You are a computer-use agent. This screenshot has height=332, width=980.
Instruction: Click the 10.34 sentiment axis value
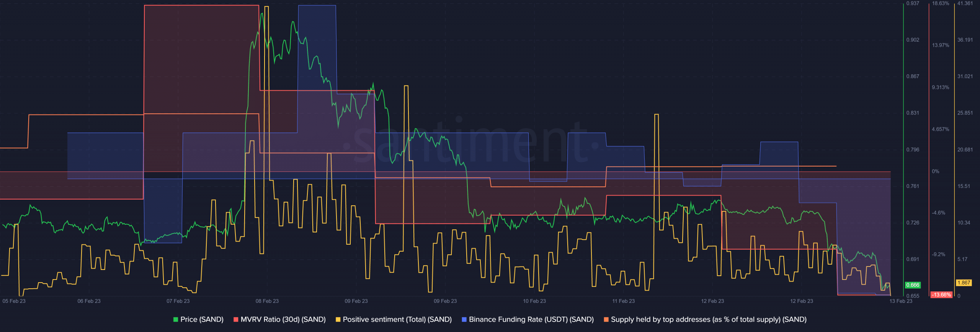tap(964, 222)
